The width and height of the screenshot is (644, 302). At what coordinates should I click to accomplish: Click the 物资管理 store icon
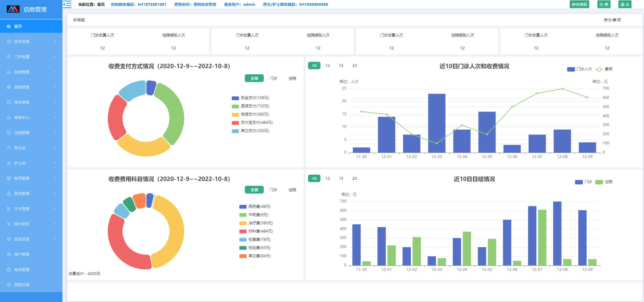pyautogui.click(x=9, y=178)
